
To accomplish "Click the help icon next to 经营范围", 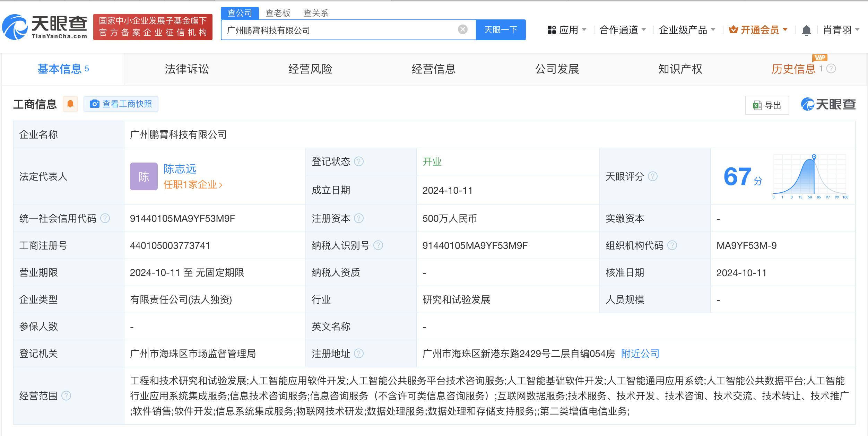I will click(x=66, y=396).
